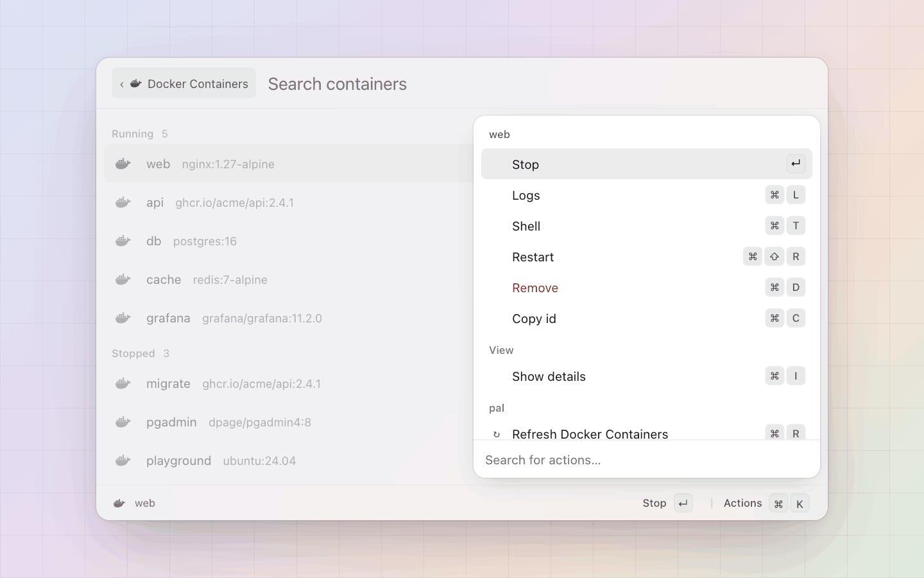This screenshot has width=924, height=578.
Task: Click the Docker icon next to api container
Action: click(123, 203)
